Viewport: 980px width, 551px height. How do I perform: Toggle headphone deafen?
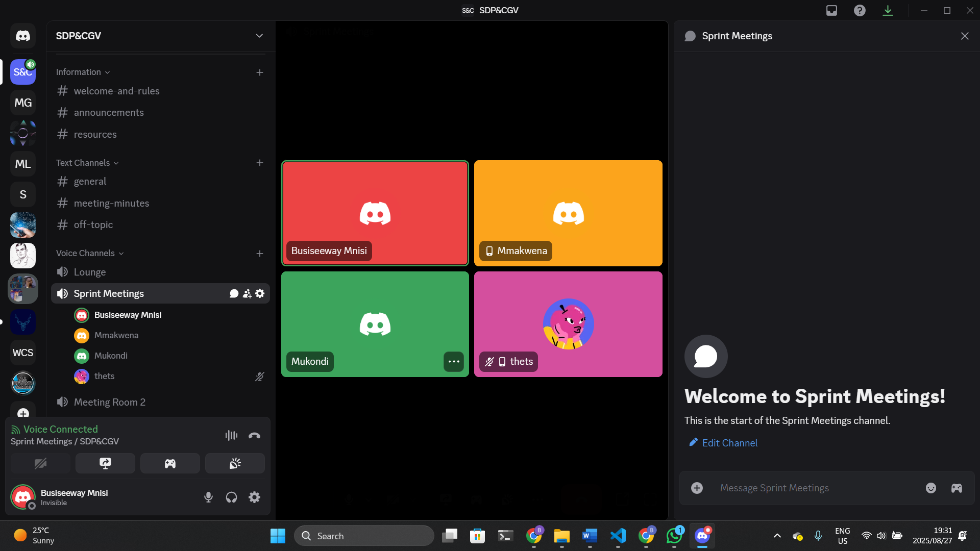[x=231, y=497]
